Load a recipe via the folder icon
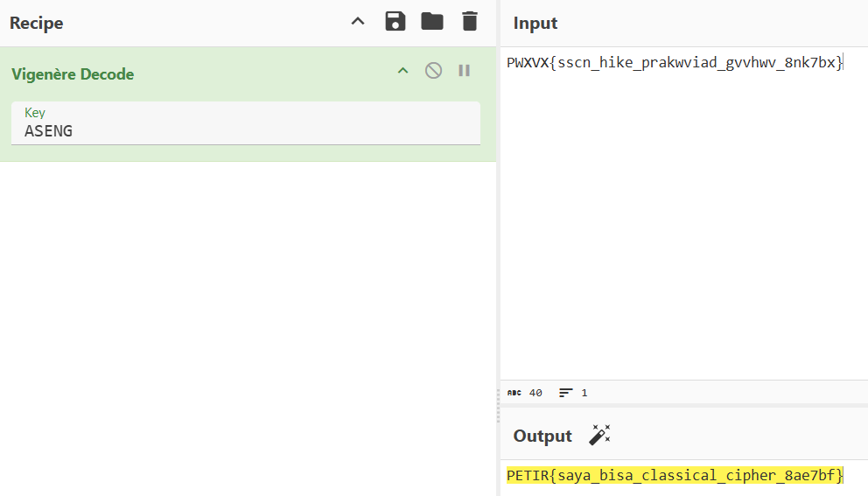This screenshot has width=868, height=496. click(431, 22)
